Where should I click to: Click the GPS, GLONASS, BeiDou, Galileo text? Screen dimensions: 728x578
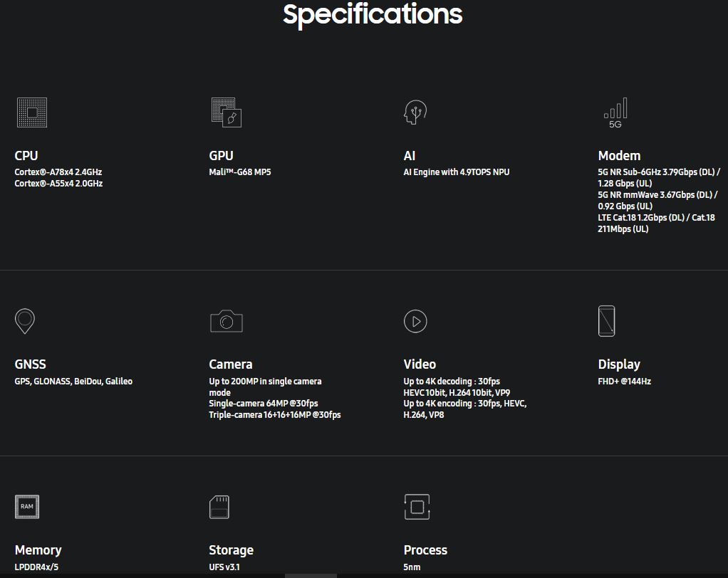(73, 382)
